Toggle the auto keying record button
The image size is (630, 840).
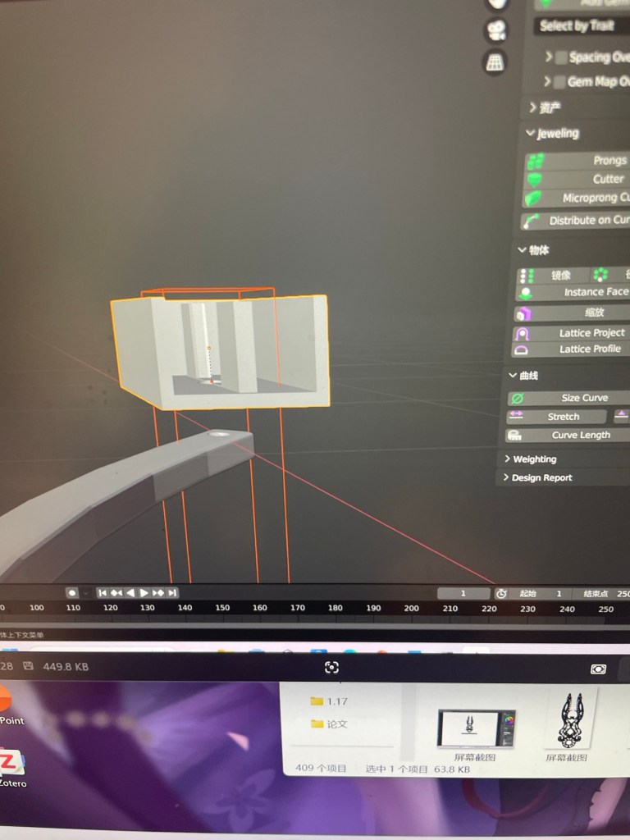click(x=72, y=592)
